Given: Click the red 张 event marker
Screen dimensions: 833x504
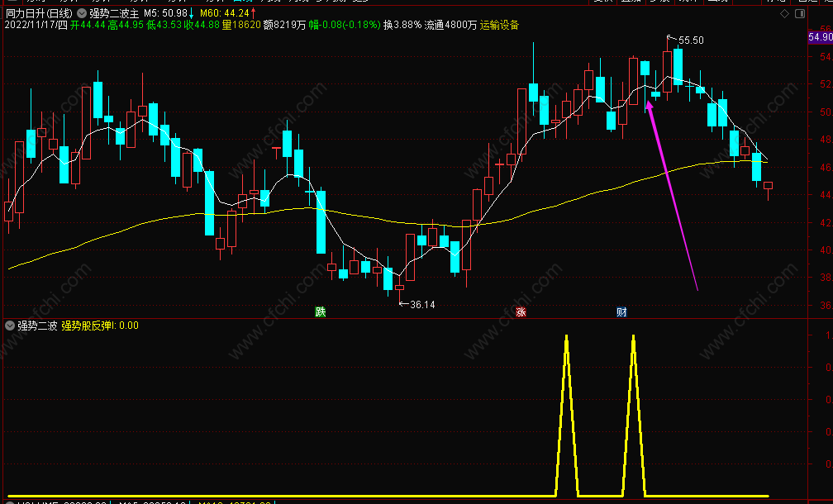Looking at the screenshot, I should [x=521, y=311].
